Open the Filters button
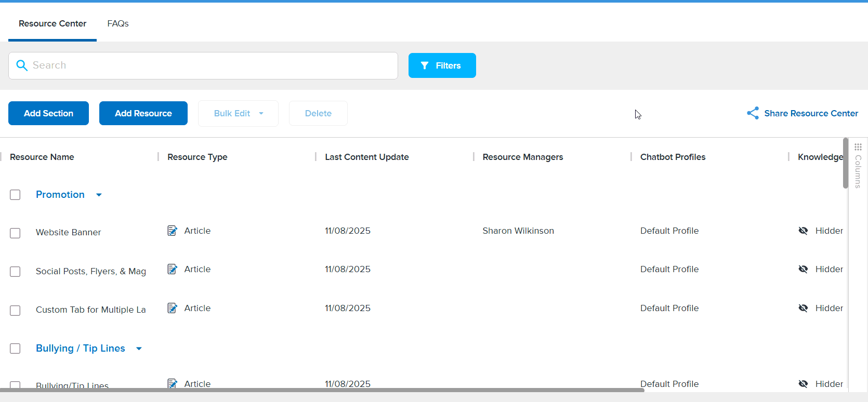 (x=442, y=65)
